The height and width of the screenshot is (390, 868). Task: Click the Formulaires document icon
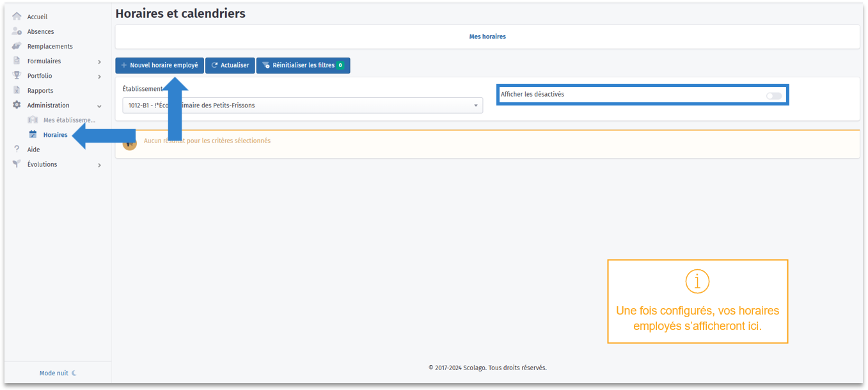point(17,61)
